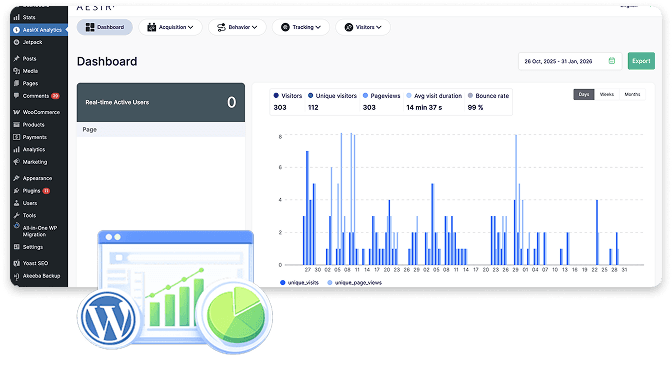Click the Akeeba Backup menu label
Screen dimensions: 672x371
click(41, 276)
